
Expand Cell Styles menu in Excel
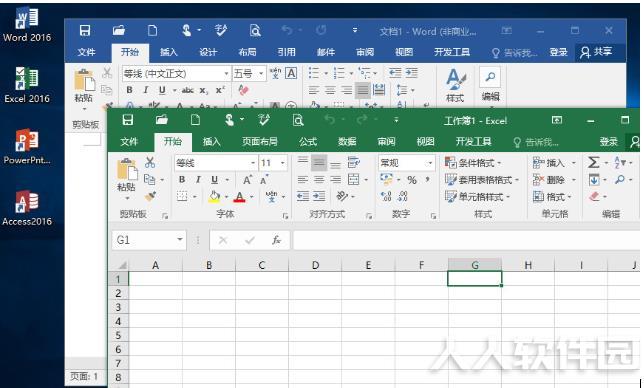point(477,197)
